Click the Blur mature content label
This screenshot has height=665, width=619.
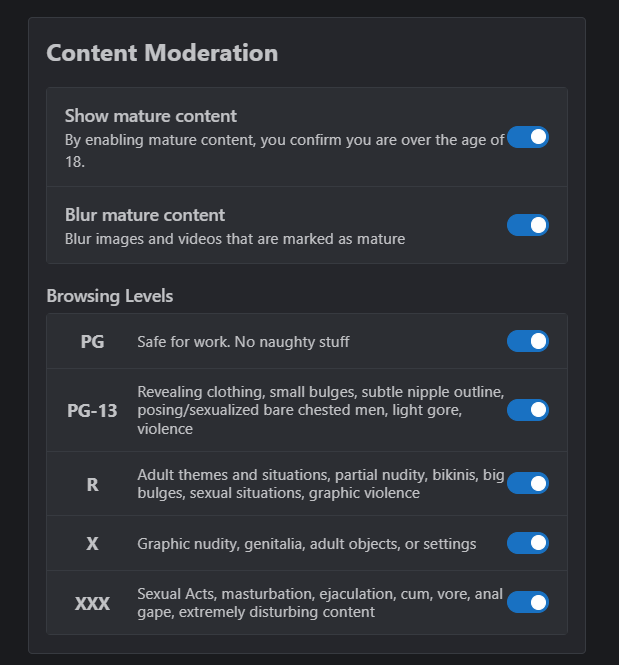coord(145,215)
